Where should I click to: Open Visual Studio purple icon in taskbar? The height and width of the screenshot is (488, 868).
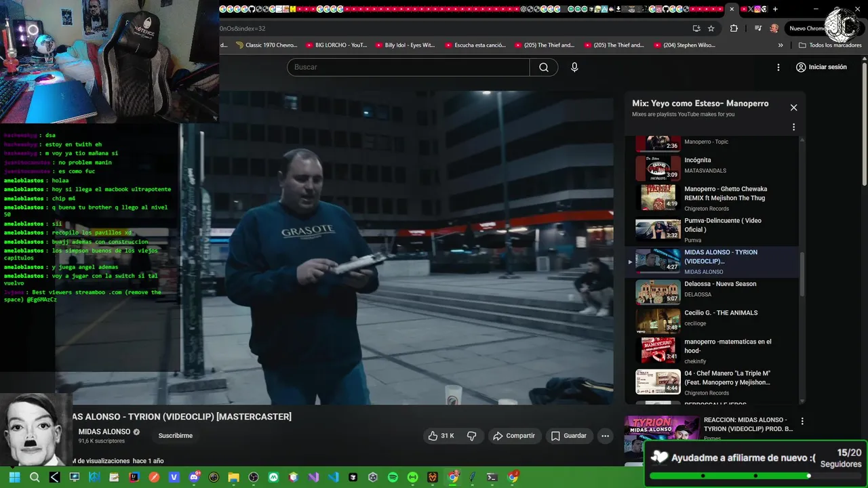(313, 477)
